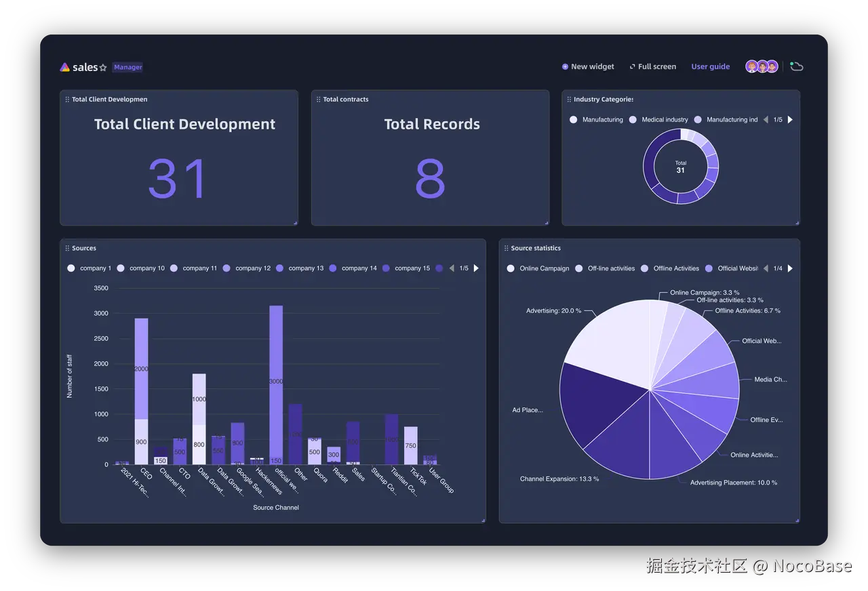Open Full screen mode
Screen dimensions: 868x591
(x=653, y=66)
